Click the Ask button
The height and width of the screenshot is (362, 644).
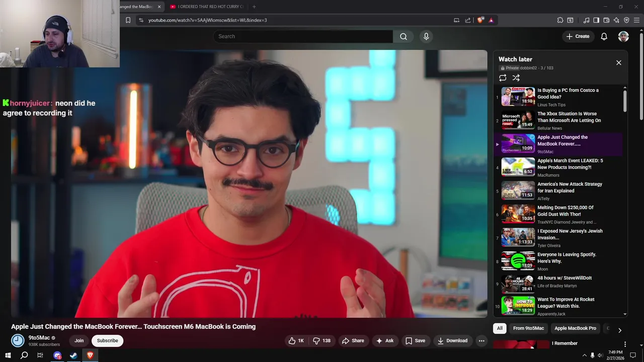[384, 341]
